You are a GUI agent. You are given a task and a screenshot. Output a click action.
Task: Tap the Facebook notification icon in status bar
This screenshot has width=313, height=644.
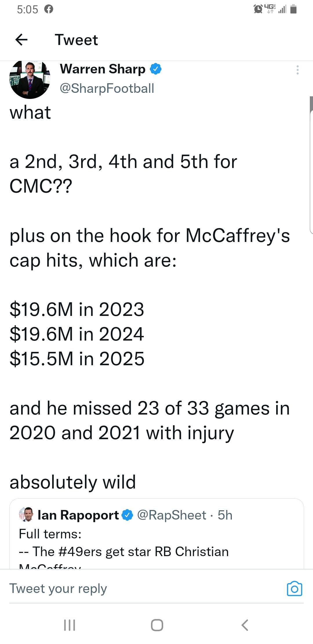49,10
